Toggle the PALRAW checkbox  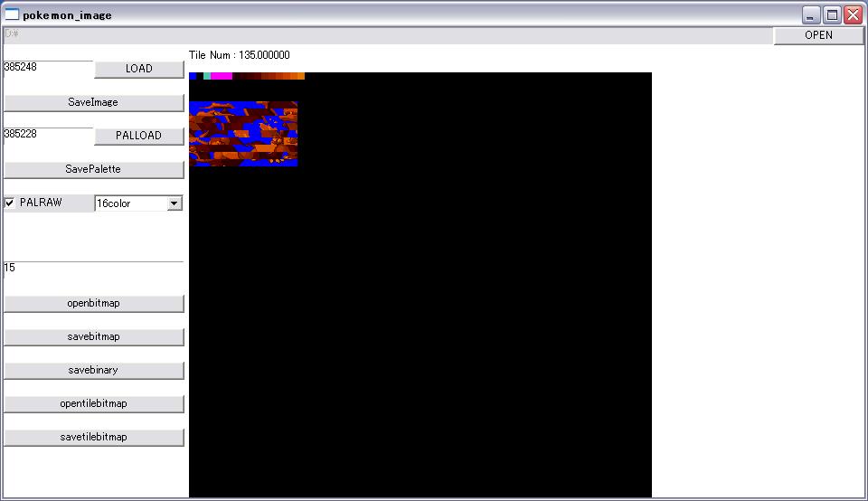pos(9,203)
